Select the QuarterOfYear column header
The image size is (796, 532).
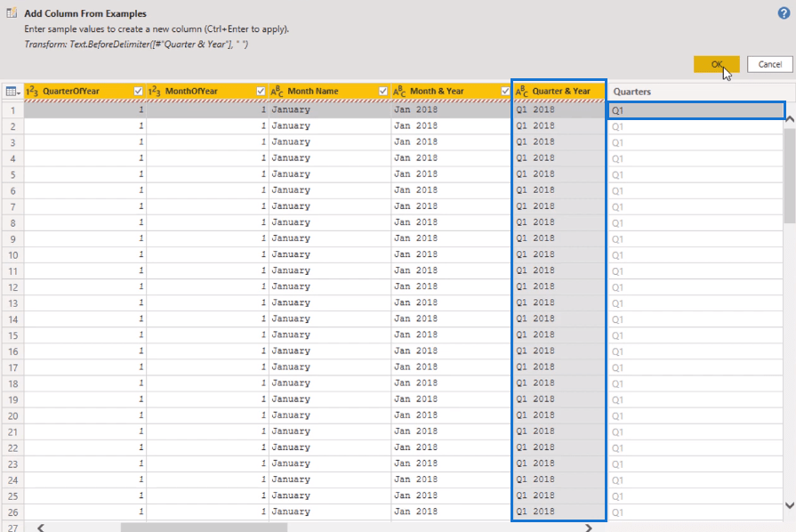point(84,91)
